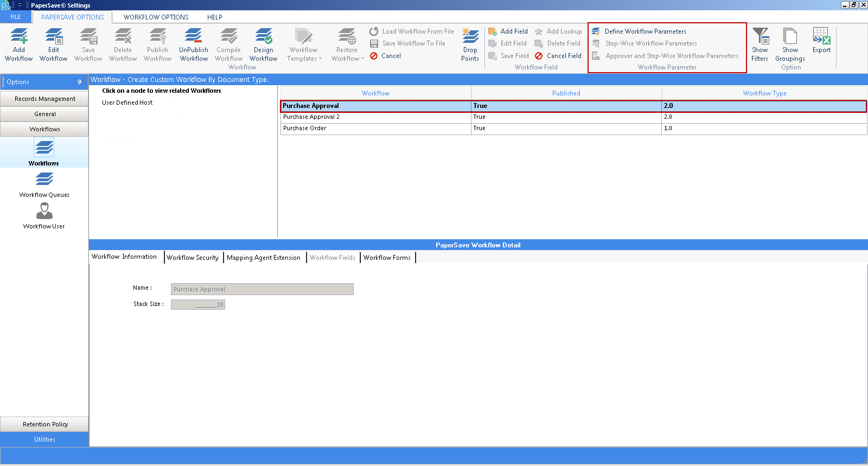
Task: Pin the Options panel
Action: (x=79, y=82)
